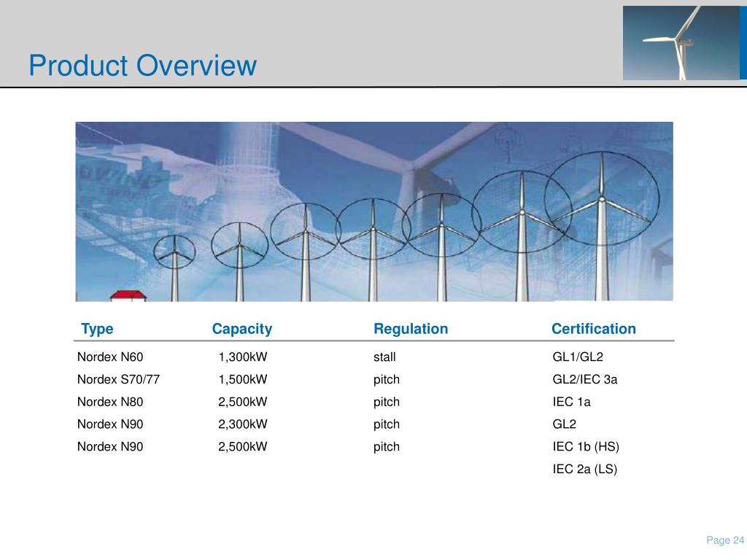Click the turbine size comparison image

374,211
